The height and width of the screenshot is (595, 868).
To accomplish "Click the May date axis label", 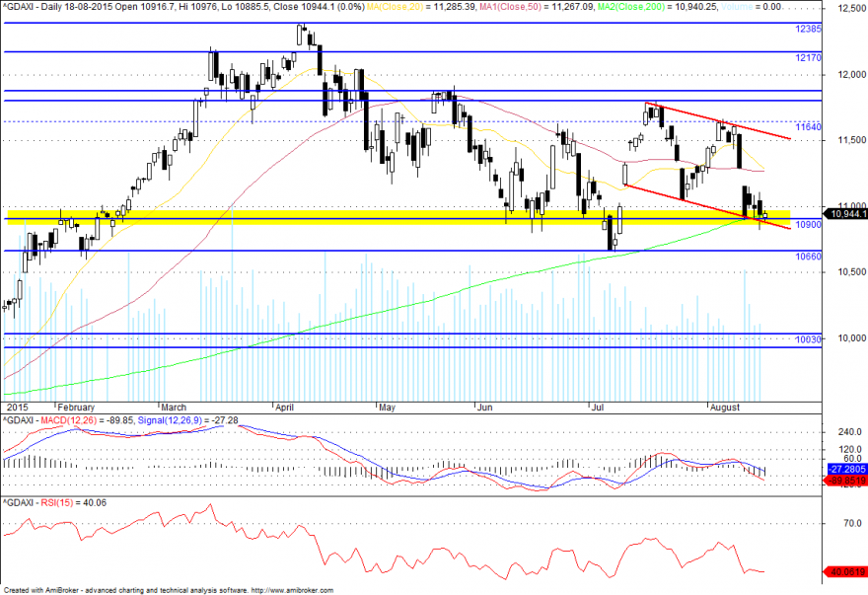I will [x=388, y=408].
